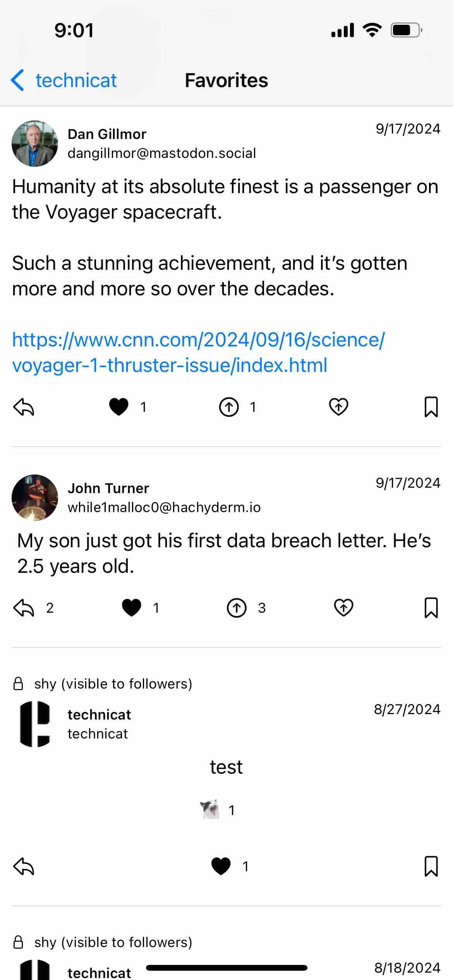Screen dimensions: 453x980
Task: Boost John Turner's data breach post
Action: click(237, 608)
